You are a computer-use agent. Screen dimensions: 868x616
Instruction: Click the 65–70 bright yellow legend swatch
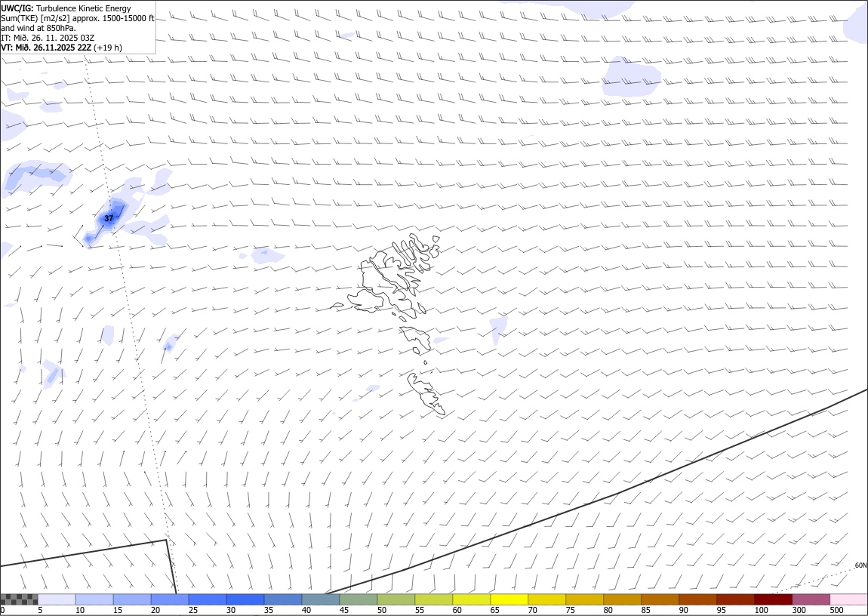[x=509, y=599]
